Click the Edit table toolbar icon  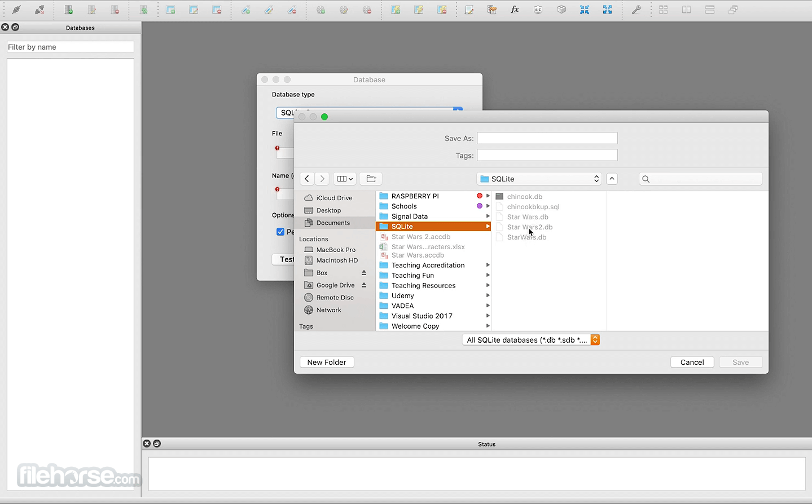click(x=194, y=10)
